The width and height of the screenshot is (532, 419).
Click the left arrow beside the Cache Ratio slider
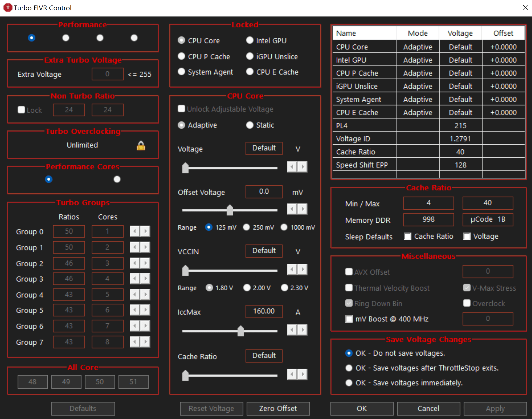(x=292, y=374)
